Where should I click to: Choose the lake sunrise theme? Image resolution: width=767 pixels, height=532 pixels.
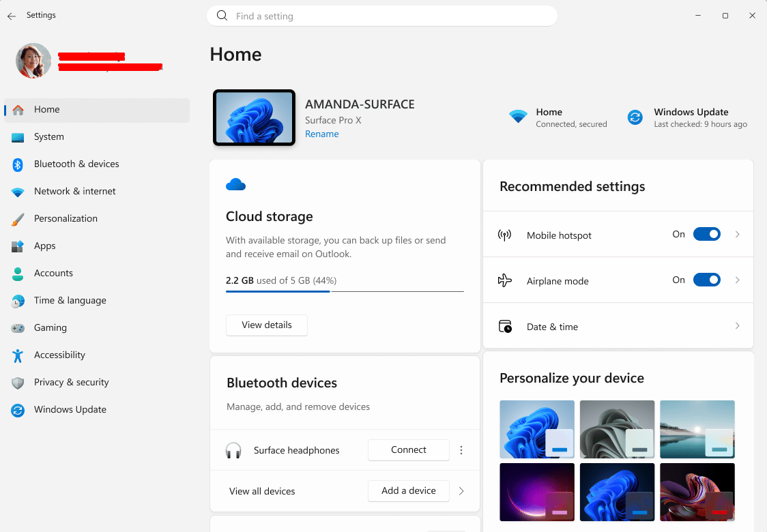pyautogui.click(x=697, y=429)
